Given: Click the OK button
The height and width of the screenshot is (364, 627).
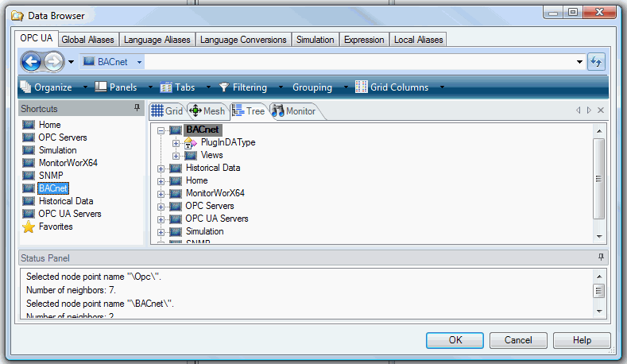Looking at the screenshot, I should [x=455, y=340].
